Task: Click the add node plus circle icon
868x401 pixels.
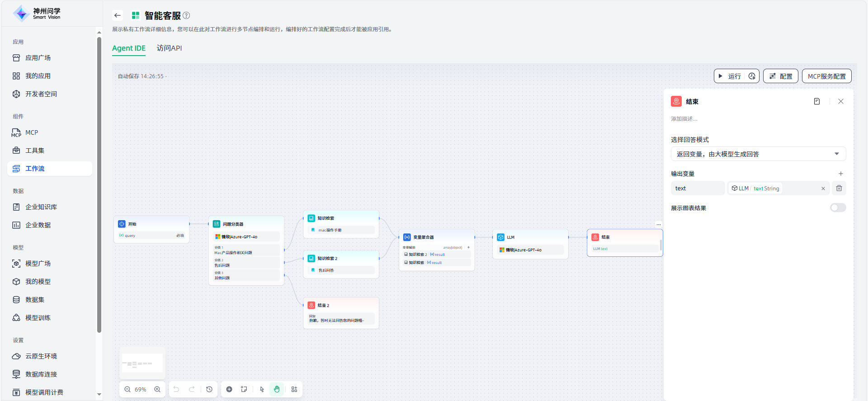Action: pyautogui.click(x=229, y=389)
